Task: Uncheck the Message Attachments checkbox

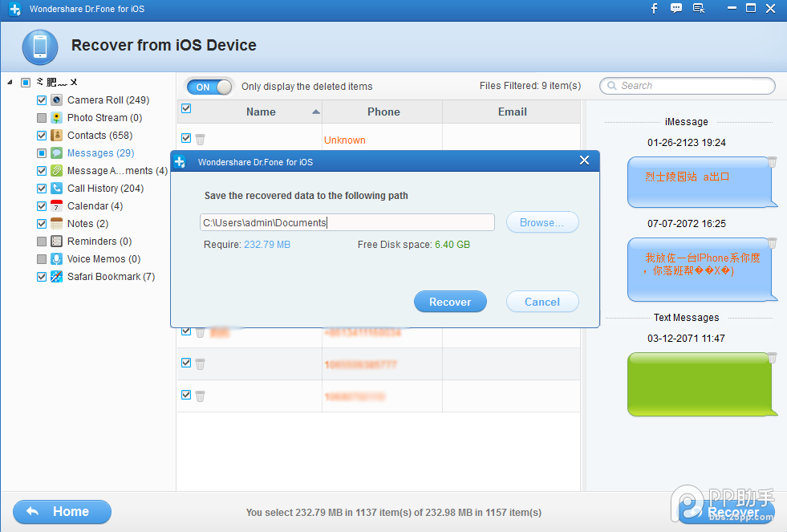Action: click(x=42, y=171)
